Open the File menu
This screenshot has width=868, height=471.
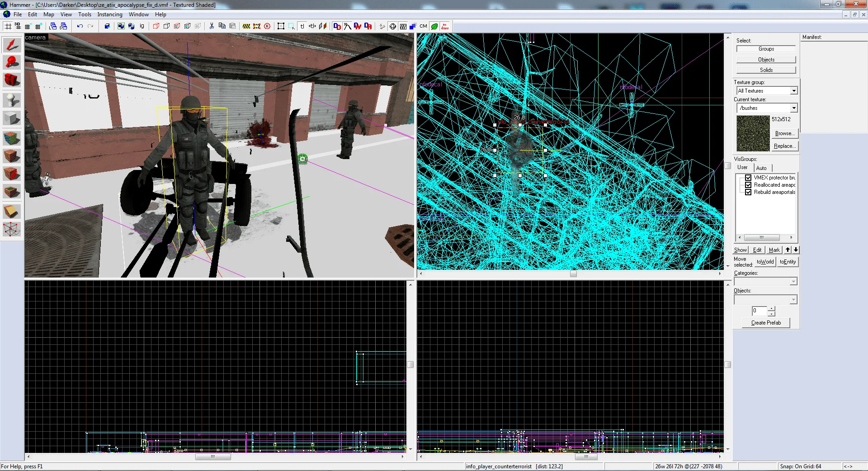[x=18, y=14]
